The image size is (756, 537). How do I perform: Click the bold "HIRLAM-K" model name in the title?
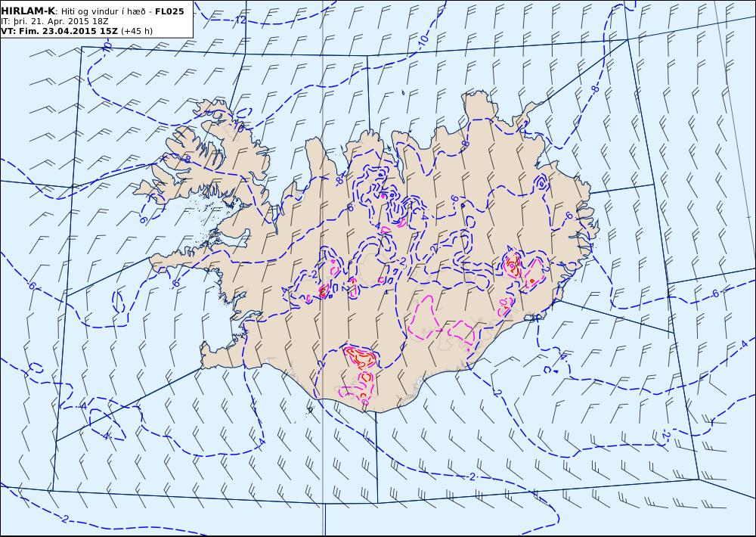point(28,11)
